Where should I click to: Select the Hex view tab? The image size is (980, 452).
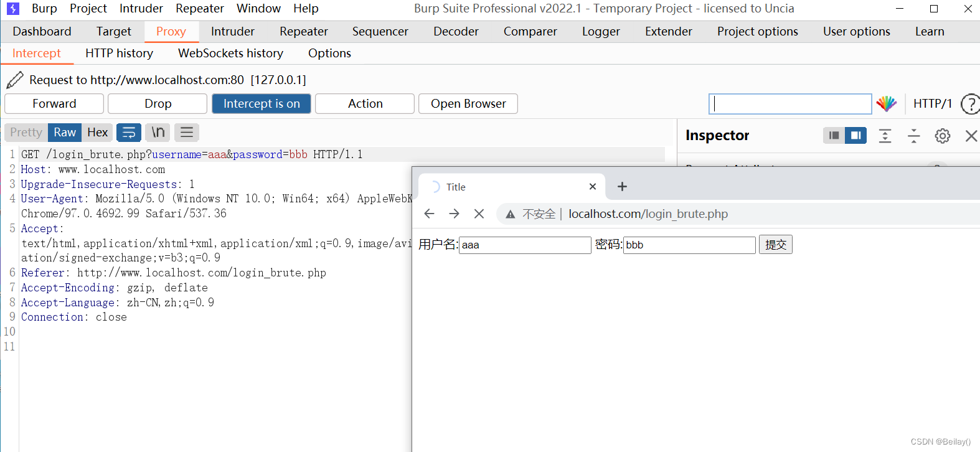coord(98,132)
